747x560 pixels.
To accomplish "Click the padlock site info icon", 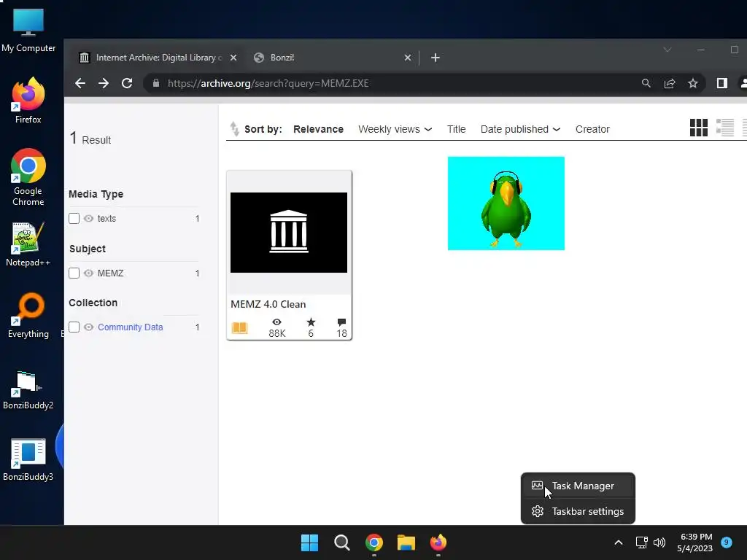I will coord(156,83).
